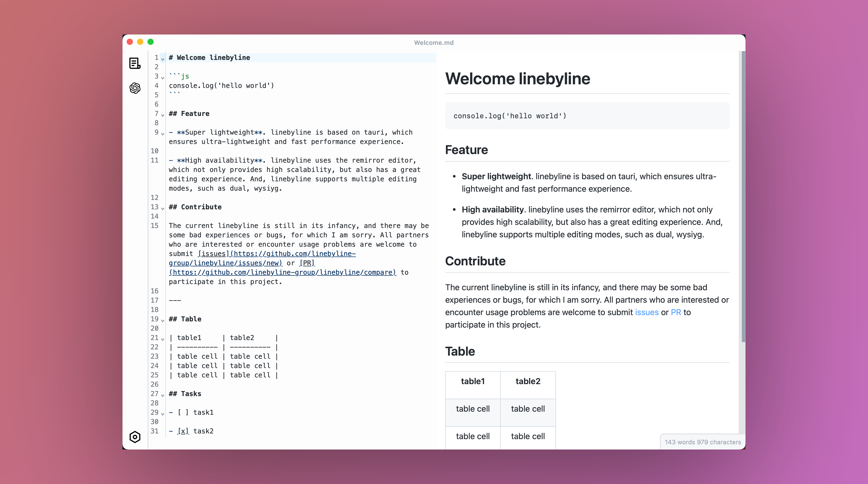
Task: Click bold 'Super lightweight' in preview list
Action: (496, 176)
